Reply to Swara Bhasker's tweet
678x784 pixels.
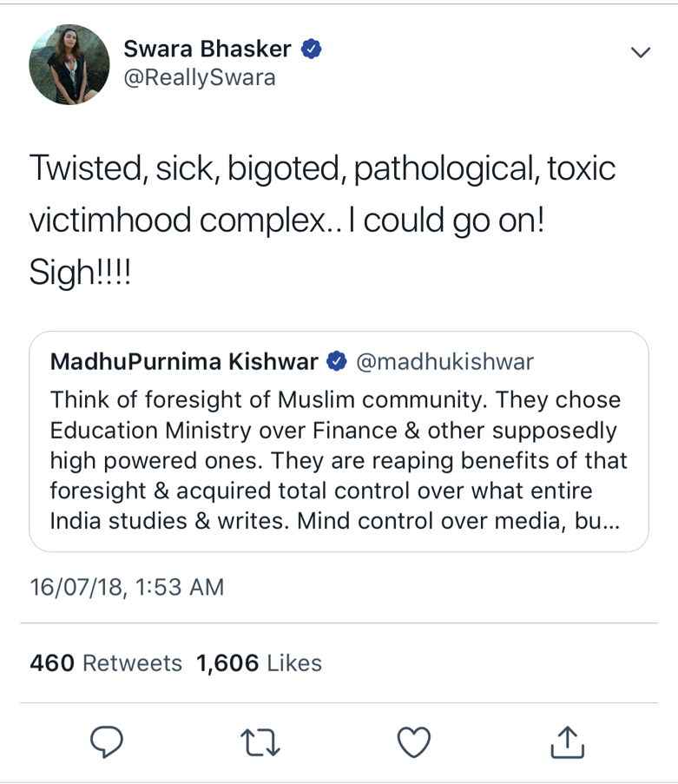(x=107, y=741)
